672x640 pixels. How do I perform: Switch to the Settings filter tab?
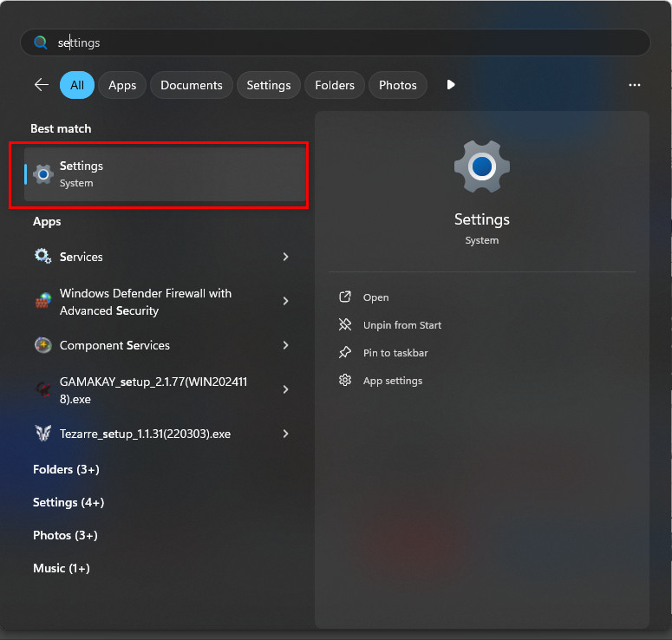[269, 85]
